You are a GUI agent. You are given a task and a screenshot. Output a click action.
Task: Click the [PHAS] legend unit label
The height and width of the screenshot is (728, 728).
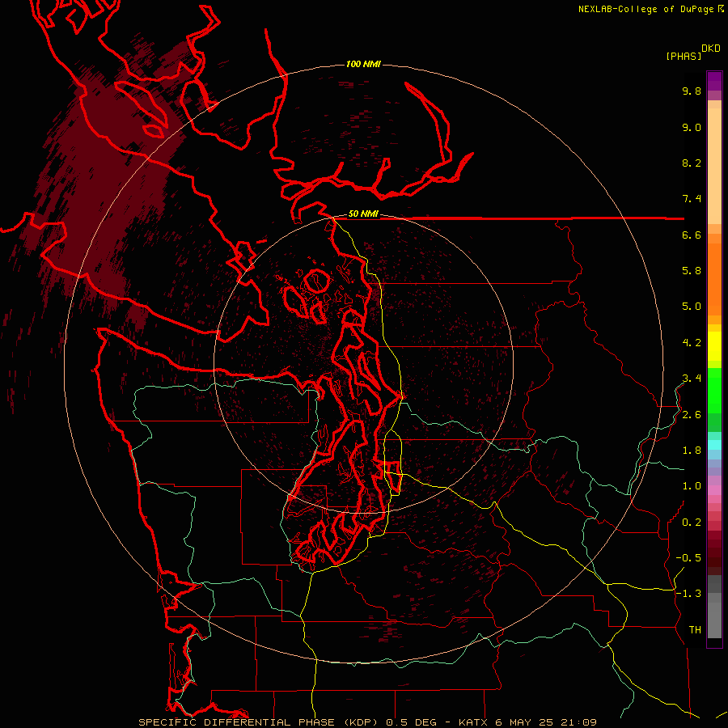point(684,56)
